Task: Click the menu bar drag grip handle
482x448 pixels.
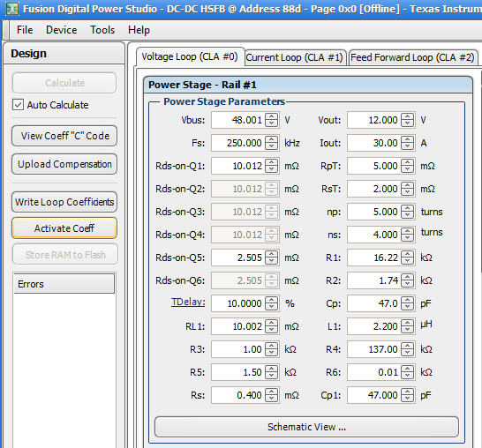Action: pos(6,30)
